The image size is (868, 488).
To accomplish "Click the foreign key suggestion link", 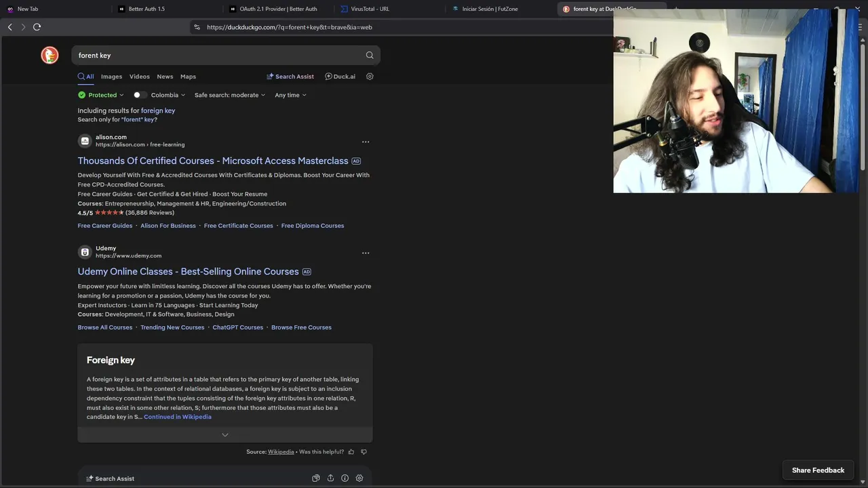I will point(158,110).
